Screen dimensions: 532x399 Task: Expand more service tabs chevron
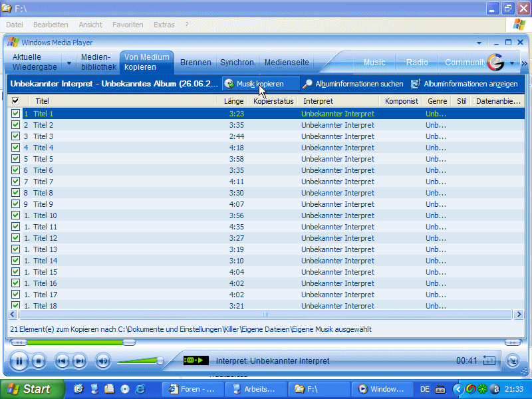point(524,63)
